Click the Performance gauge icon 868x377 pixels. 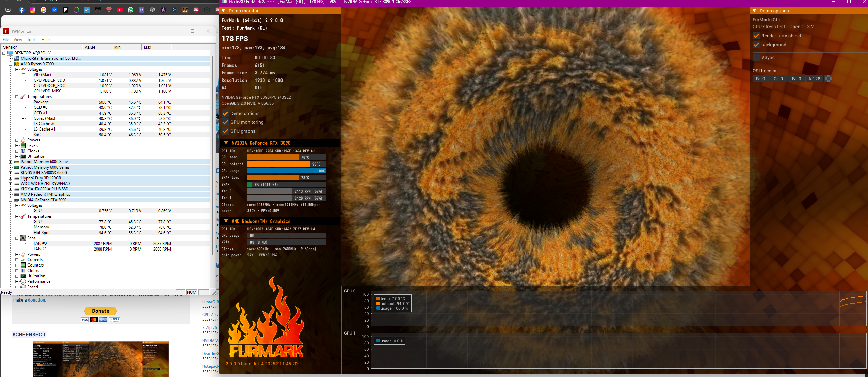coord(23,281)
